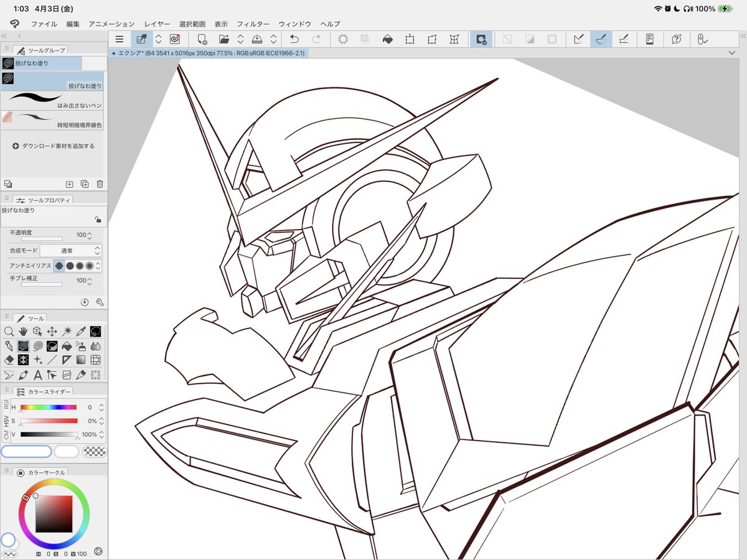This screenshot has height=560, width=747.
Task: Select the Saturated line burst tool
Action: 95,375
